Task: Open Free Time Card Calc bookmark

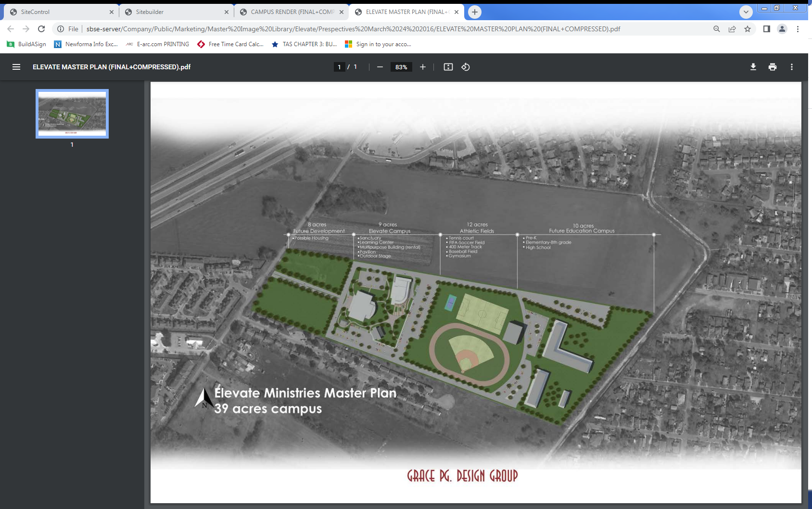Action: tap(230, 44)
